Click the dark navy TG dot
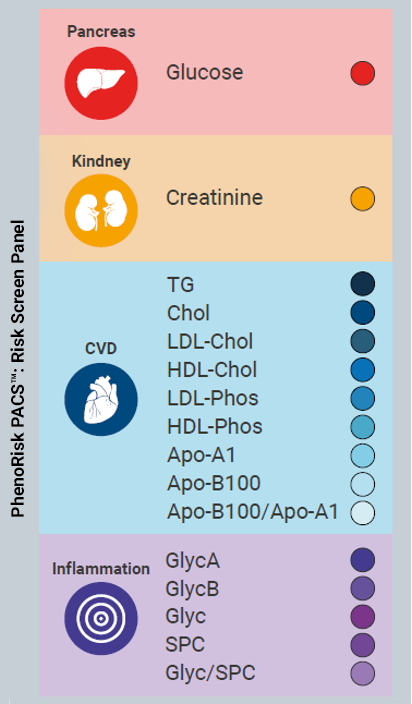Viewport: 412px width, 704px height. [x=363, y=284]
